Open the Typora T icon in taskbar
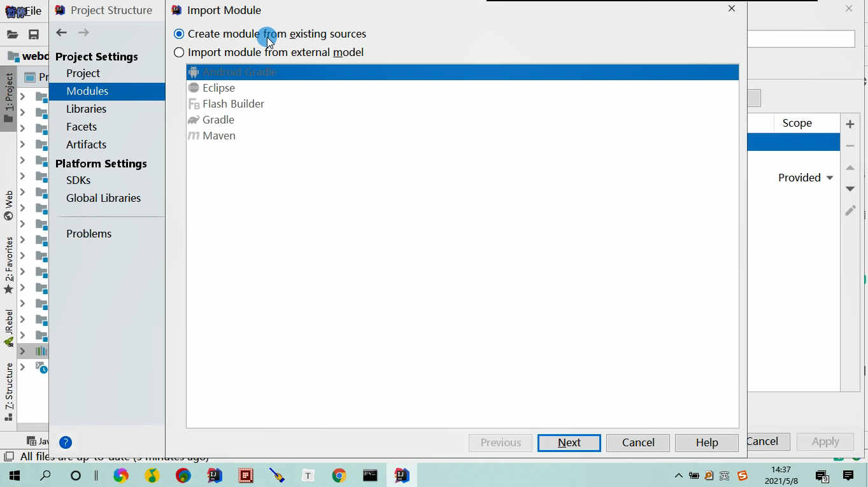 [x=308, y=476]
